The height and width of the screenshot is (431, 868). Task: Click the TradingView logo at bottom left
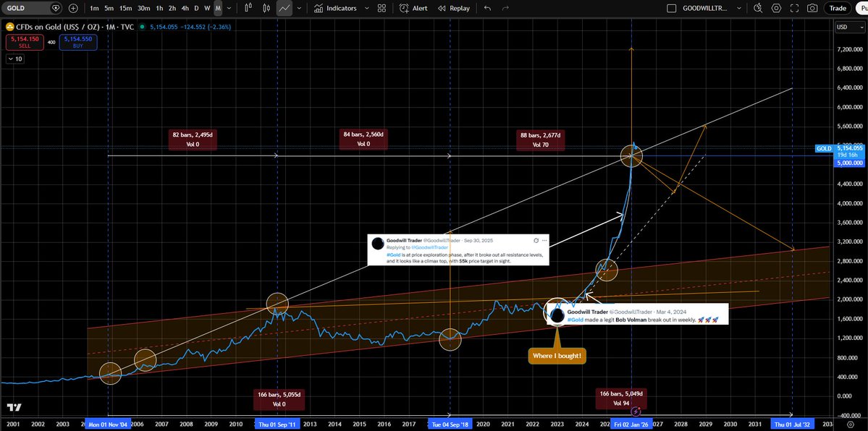pos(15,407)
